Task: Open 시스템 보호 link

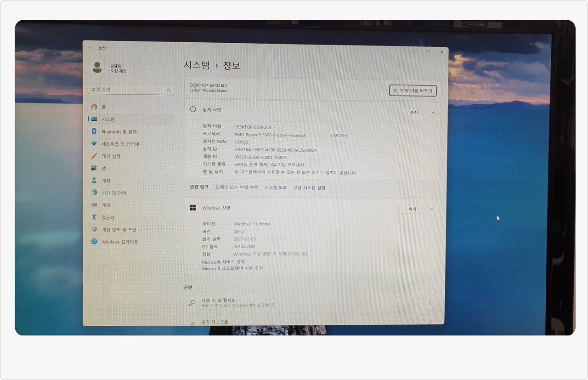Action: [276, 187]
